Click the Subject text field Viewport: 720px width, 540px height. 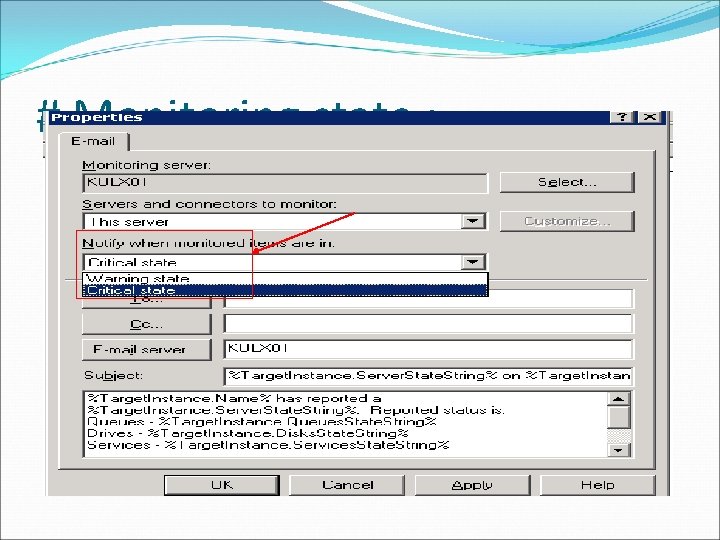point(428,377)
